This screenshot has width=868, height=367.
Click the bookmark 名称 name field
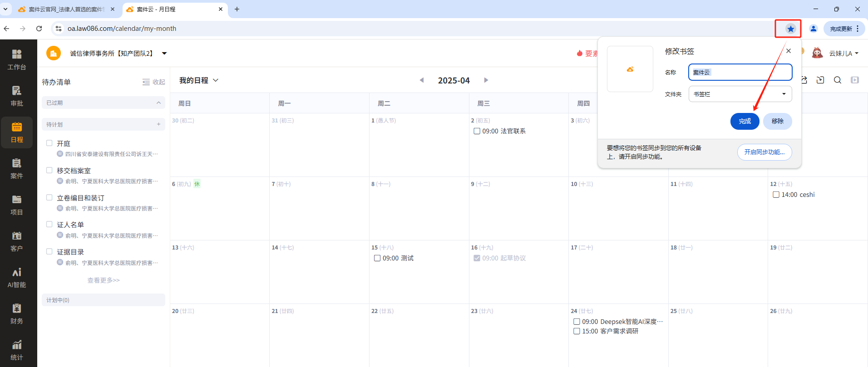(740, 72)
